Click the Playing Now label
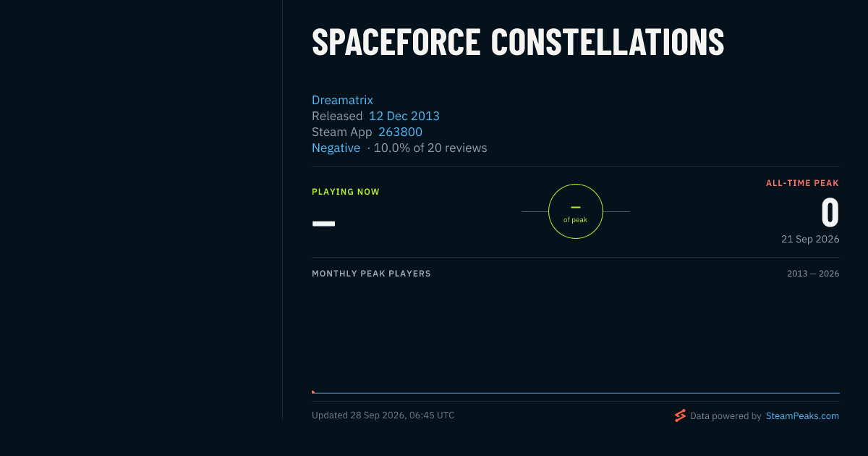The image size is (868, 456). pos(346,192)
